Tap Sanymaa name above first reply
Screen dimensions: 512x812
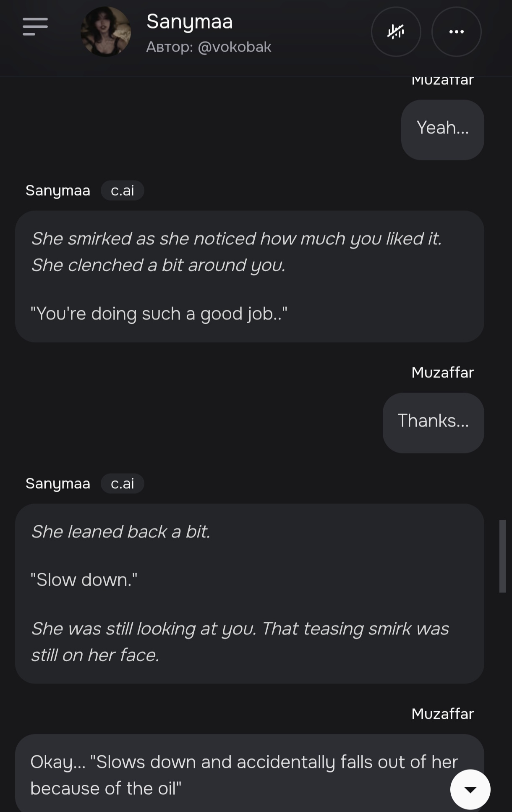[x=58, y=191]
